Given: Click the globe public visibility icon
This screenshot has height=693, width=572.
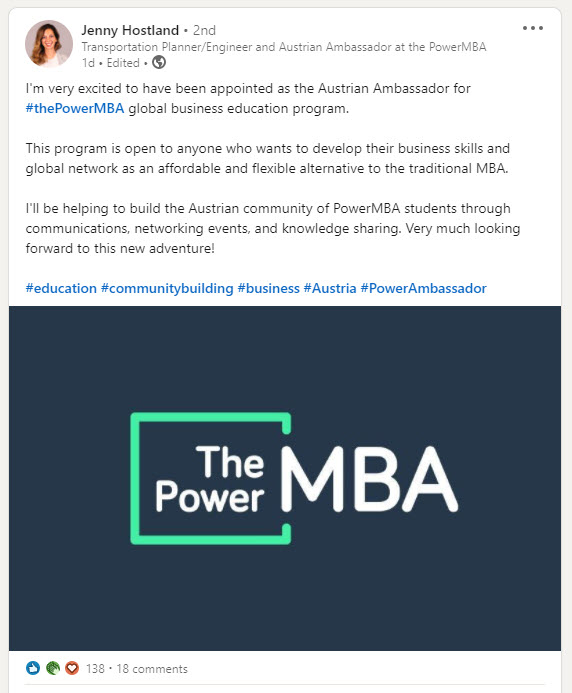Looking at the screenshot, I should [159, 62].
